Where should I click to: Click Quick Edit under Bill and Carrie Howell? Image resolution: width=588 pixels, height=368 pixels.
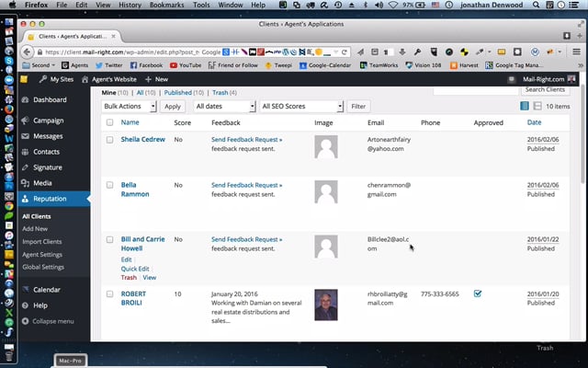135,269
